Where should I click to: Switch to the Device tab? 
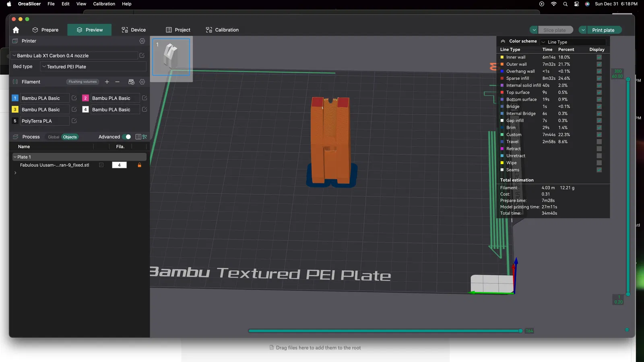134,30
